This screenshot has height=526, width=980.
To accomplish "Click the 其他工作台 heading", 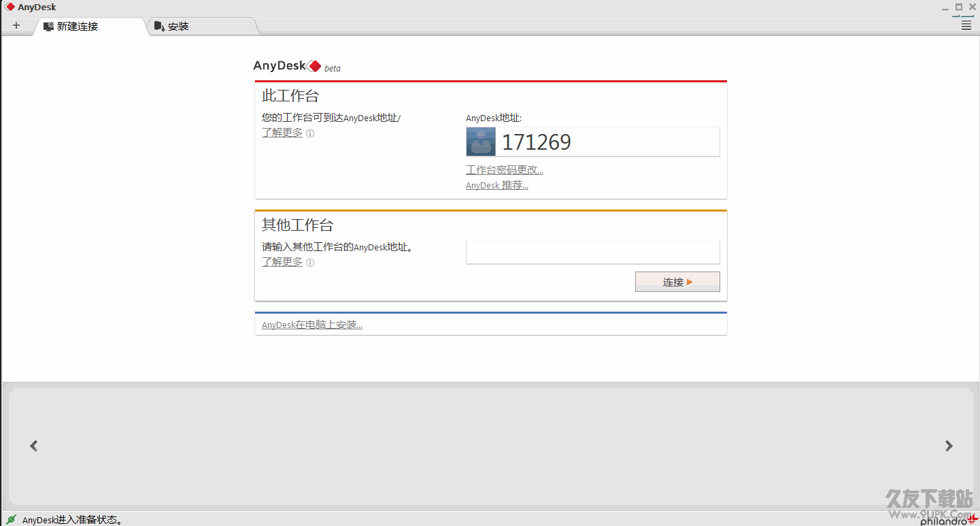I will point(298,225).
